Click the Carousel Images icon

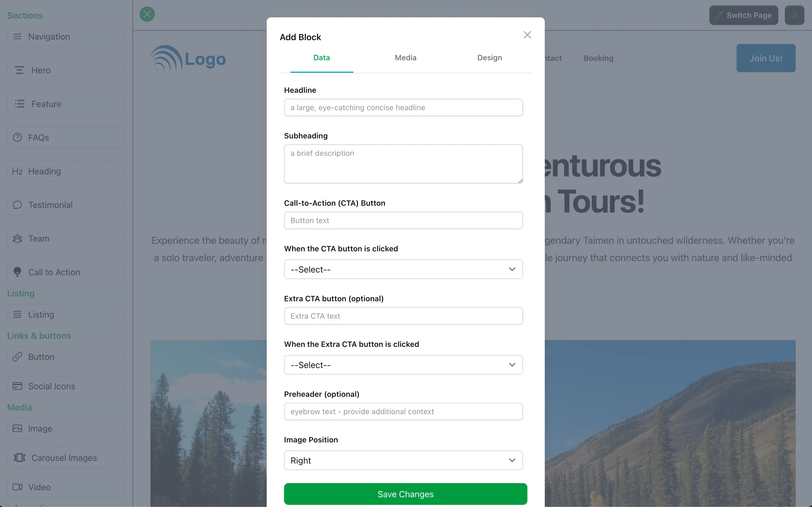pyautogui.click(x=20, y=458)
